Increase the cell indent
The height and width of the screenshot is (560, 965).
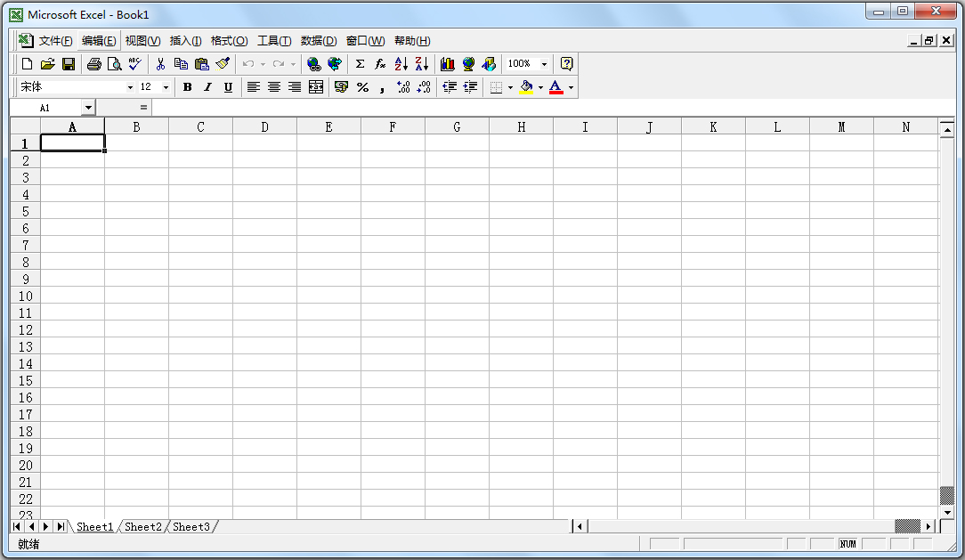470,87
